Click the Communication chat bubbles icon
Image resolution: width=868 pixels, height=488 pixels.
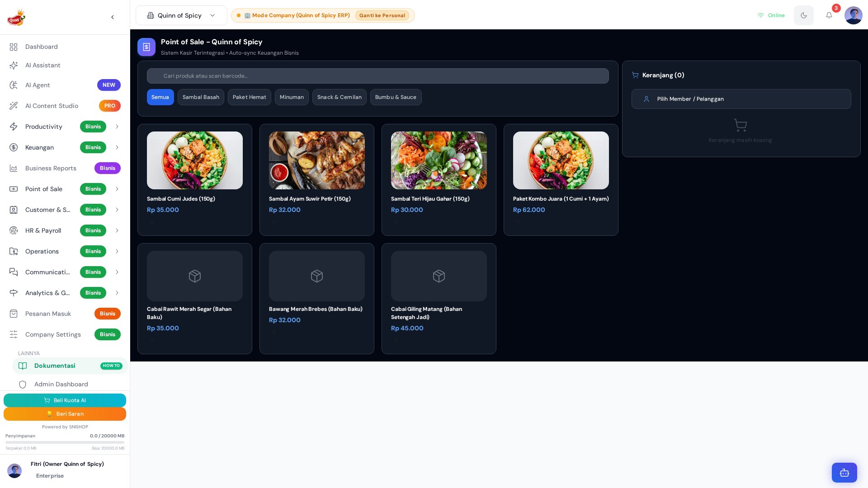(x=14, y=272)
